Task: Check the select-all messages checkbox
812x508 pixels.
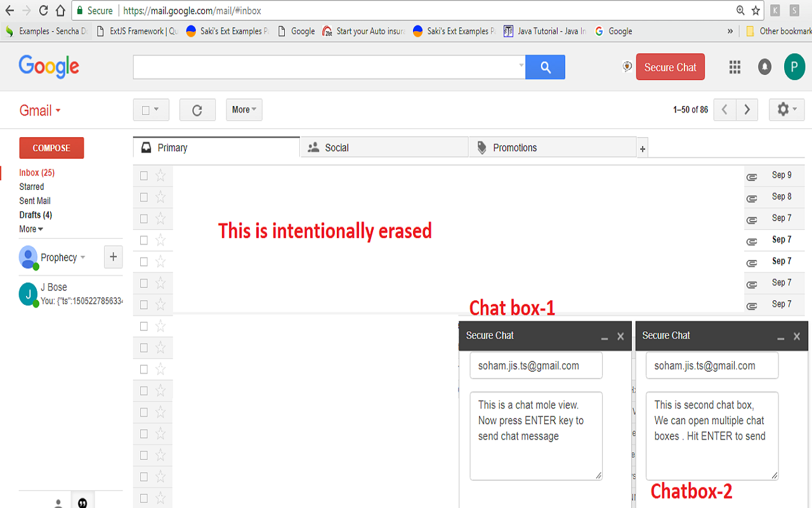Action: [147, 109]
